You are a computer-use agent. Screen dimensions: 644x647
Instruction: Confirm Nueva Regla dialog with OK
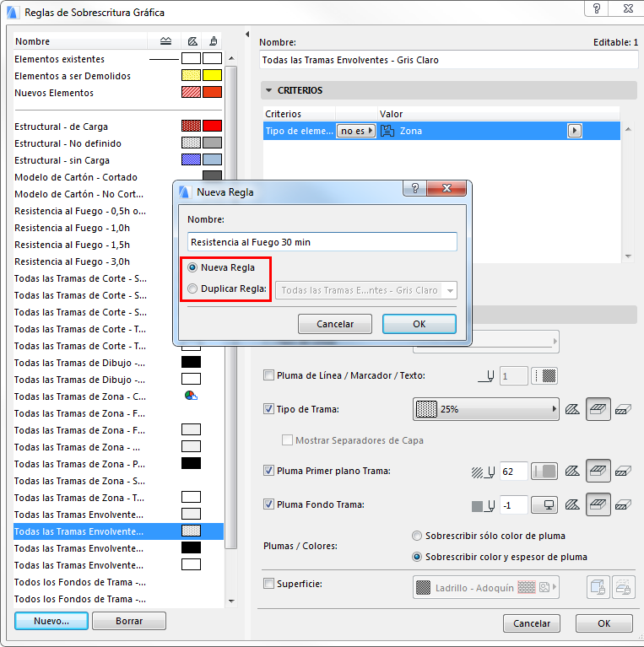pos(419,324)
